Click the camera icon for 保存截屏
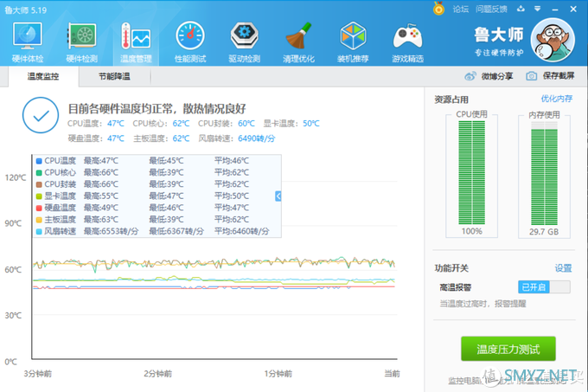 click(531, 76)
